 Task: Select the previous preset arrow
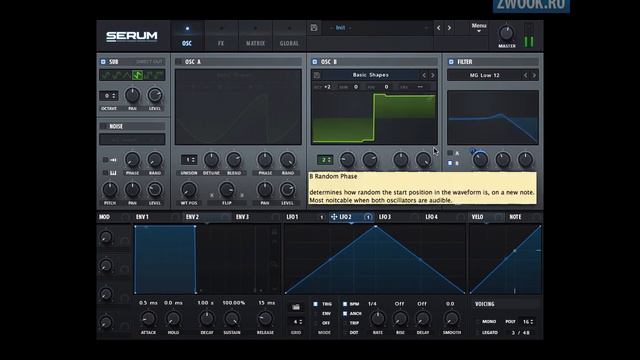click(439, 28)
